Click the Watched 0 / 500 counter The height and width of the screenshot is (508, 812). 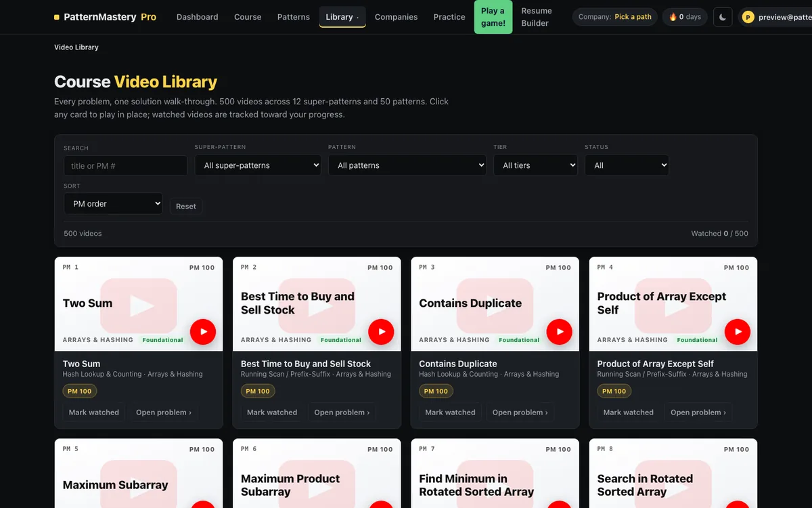click(x=719, y=234)
